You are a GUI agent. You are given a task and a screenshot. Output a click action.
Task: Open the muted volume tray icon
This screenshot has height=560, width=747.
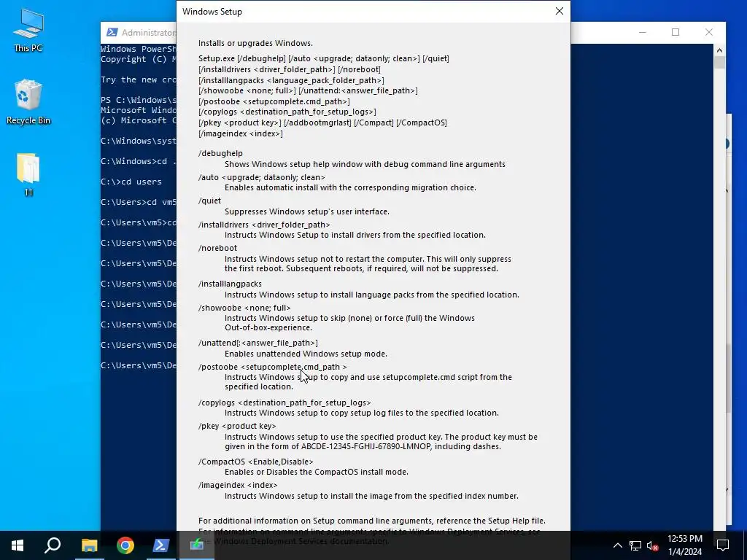(653, 545)
